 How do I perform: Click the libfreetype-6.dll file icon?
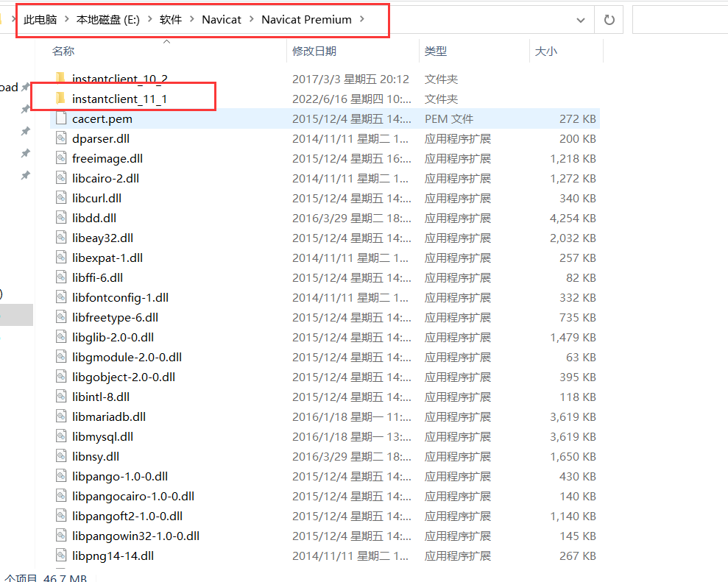coord(61,317)
